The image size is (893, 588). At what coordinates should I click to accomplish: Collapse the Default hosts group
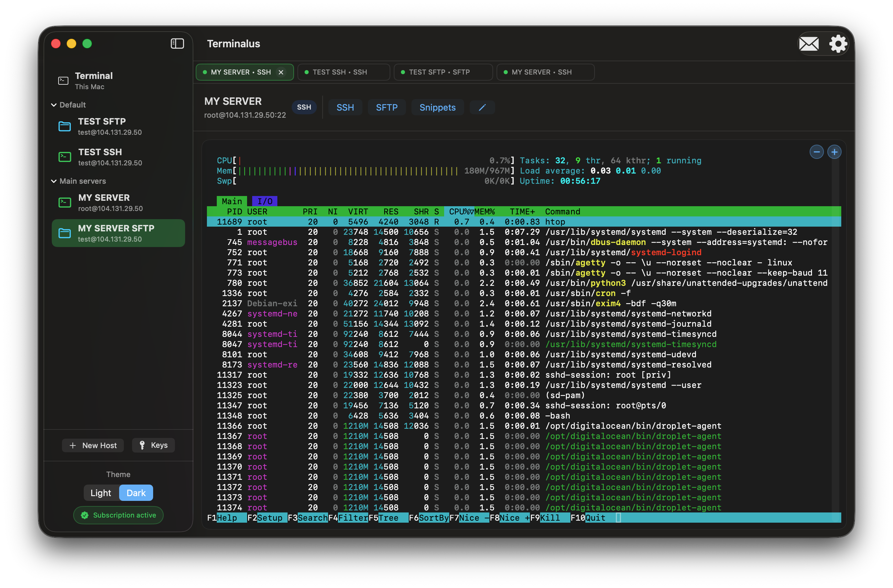pos(54,105)
